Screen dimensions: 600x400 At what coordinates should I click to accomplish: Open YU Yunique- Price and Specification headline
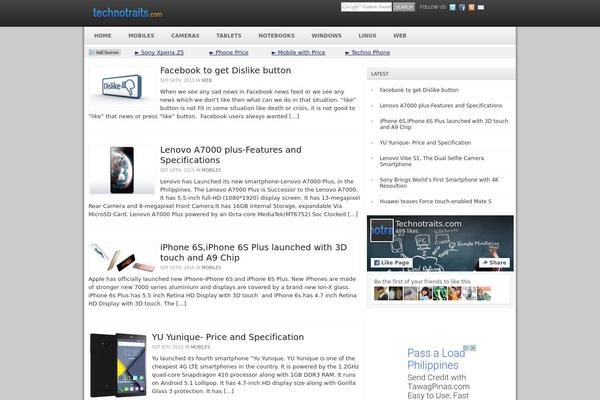pos(228,337)
